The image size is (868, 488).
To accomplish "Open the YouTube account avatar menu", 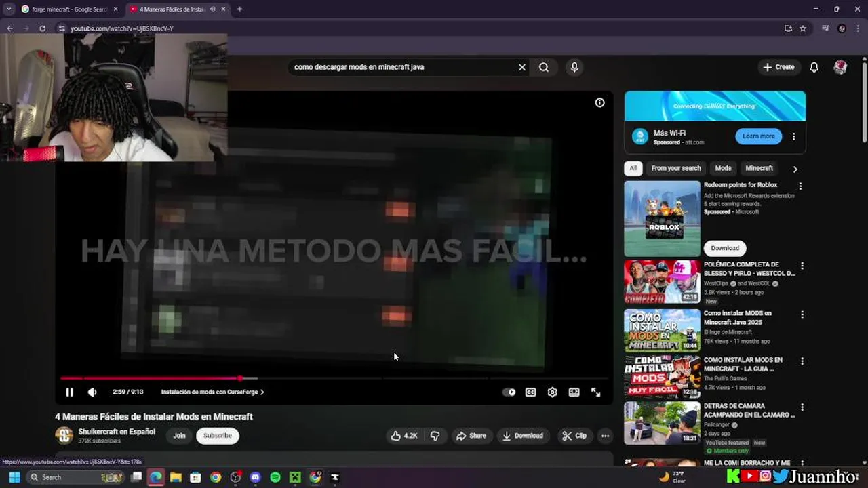I will [x=840, y=67].
